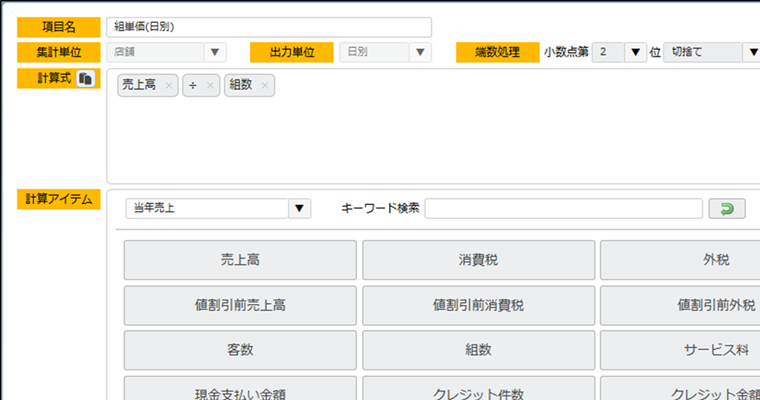Click the 値割引前売上高 button
The image size is (760, 400).
click(x=240, y=305)
